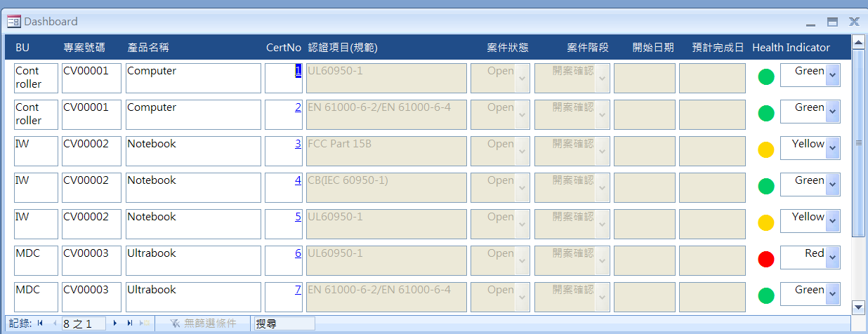Image resolution: width=868 pixels, height=334 pixels.
Task: Go to the first record
Action: click(40, 323)
